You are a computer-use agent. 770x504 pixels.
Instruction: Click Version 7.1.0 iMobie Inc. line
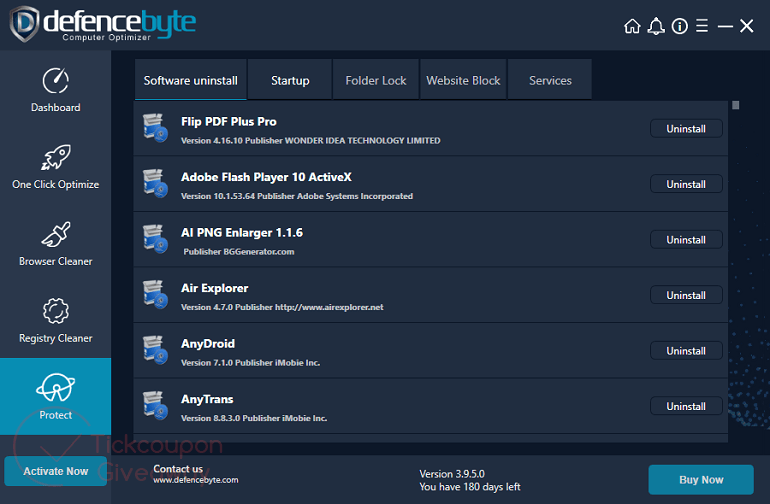pyautogui.click(x=250, y=363)
